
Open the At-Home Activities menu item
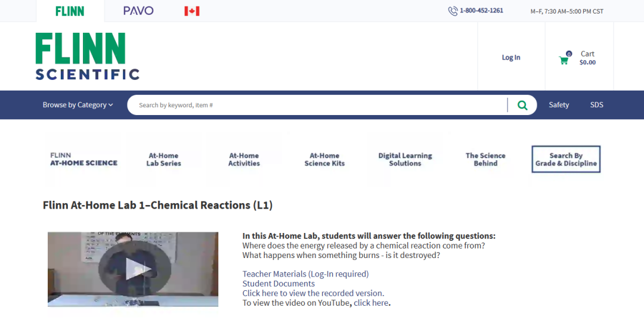point(244,159)
